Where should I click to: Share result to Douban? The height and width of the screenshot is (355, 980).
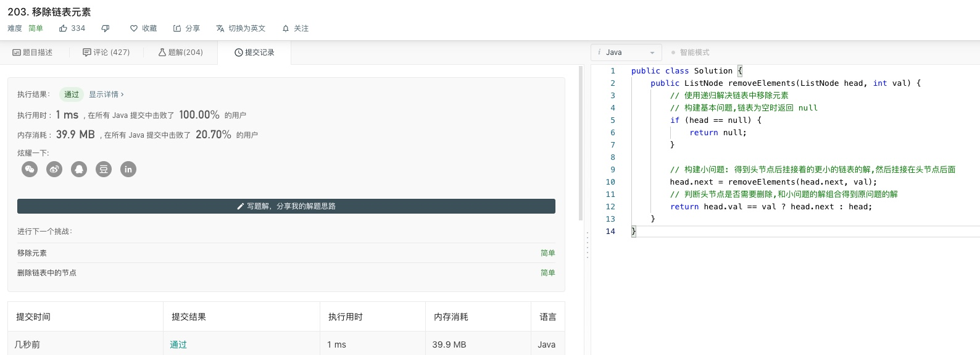coord(104,169)
